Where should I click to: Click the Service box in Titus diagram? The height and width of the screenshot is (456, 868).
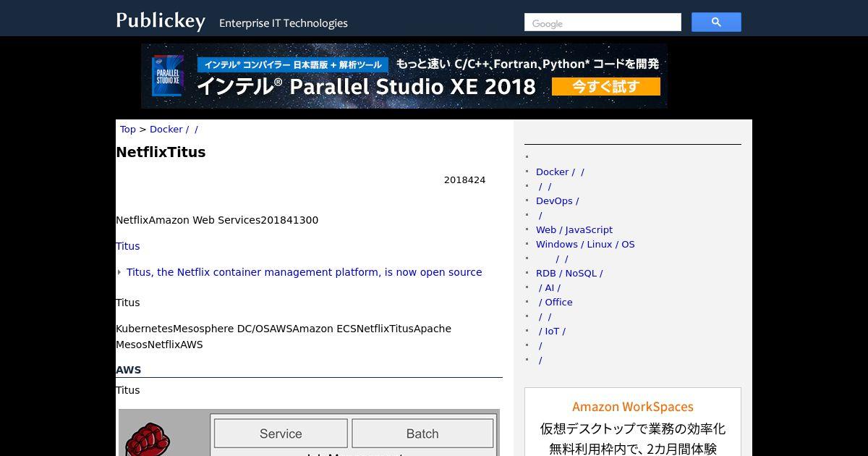click(x=281, y=434)
